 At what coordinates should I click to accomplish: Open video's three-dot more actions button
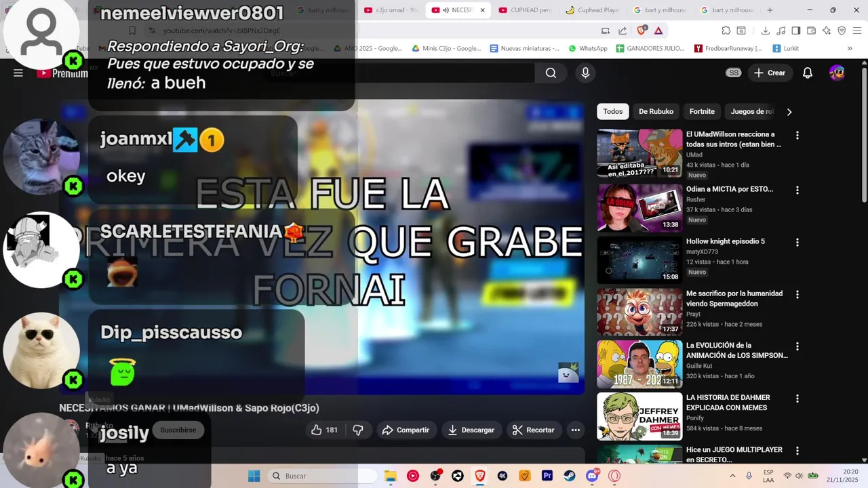[575, 430]
